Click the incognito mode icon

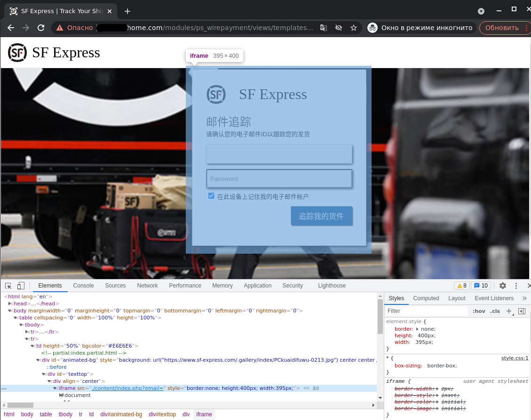point(372,28)
